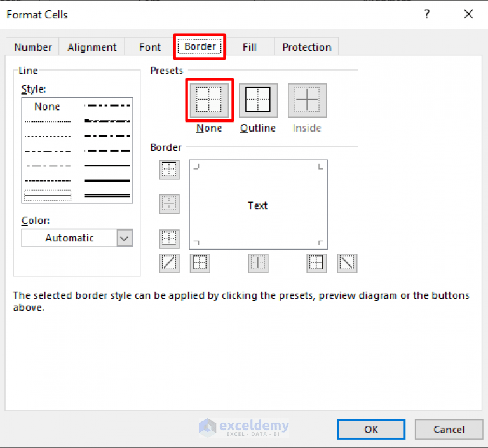Select the Border tab
The height and width of the screenshot is (448, 488).
point(200,46)
